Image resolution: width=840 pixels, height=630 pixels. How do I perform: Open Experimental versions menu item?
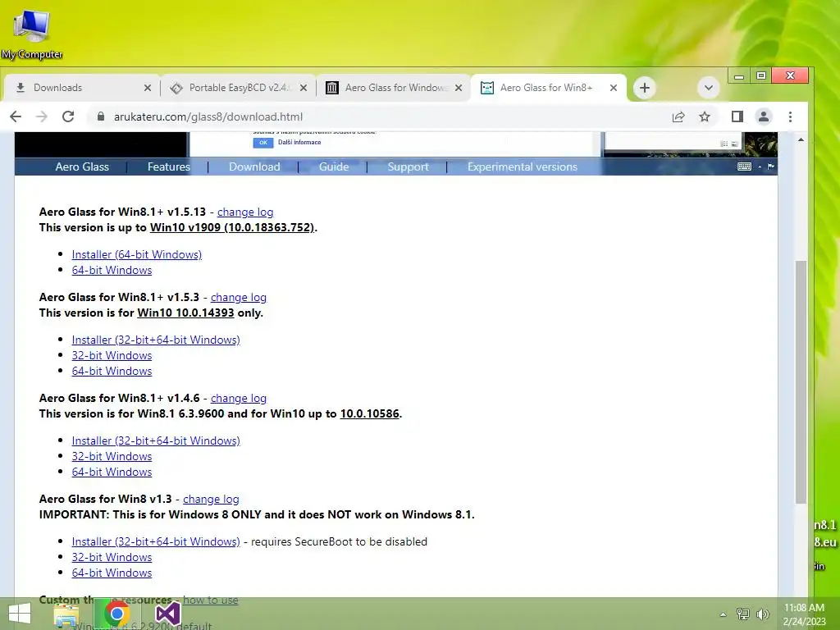tap(523, 167)
